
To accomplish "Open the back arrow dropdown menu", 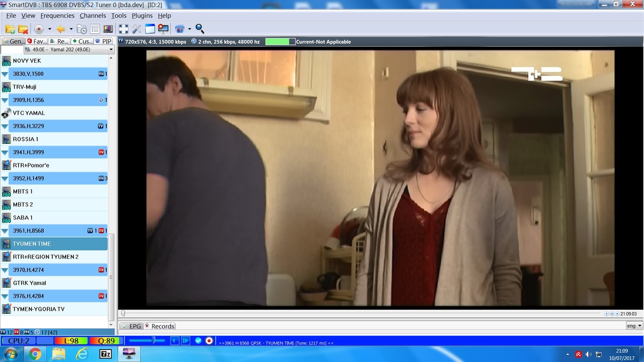I will (71, 29).
